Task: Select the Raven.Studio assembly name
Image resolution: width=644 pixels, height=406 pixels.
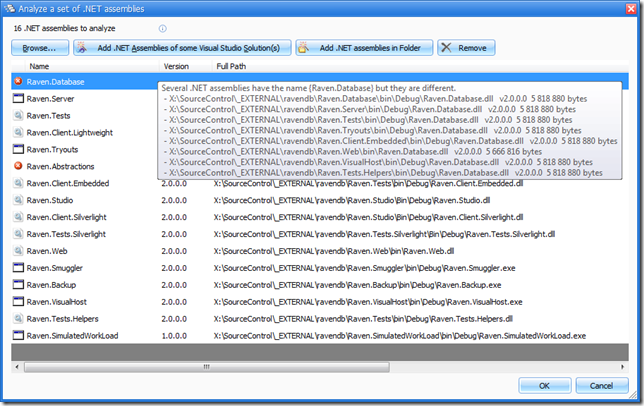Action: click(x=50, y=200)
